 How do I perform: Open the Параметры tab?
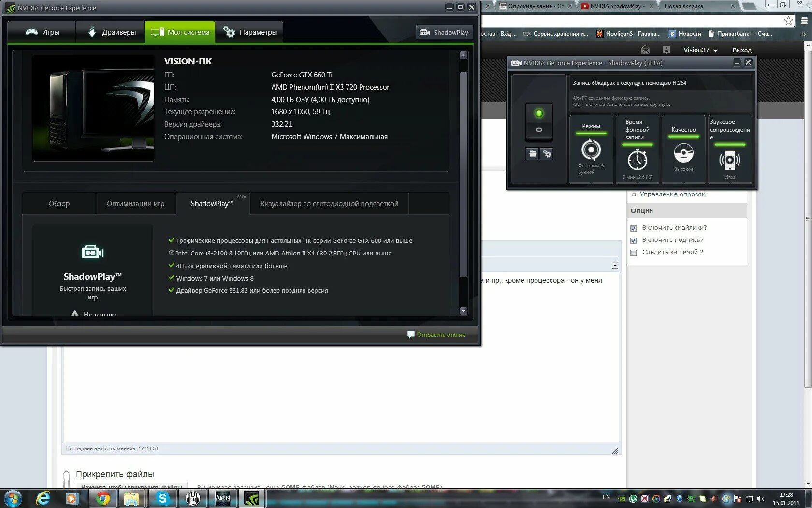coord(249,32)
